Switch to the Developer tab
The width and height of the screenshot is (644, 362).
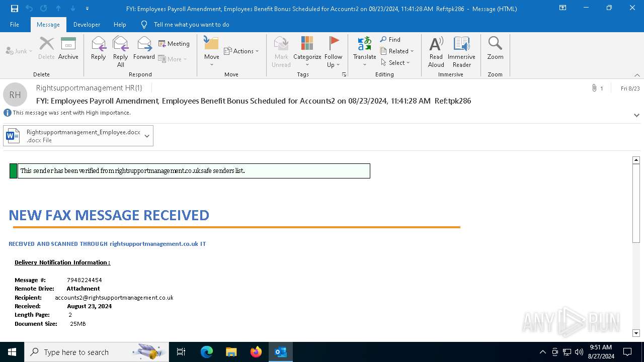coord(87,25)
